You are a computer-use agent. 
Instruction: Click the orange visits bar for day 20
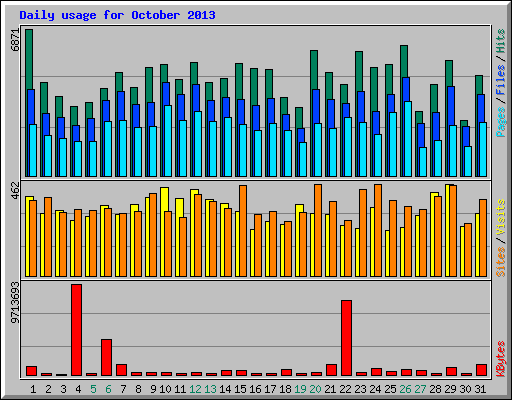coord(318,230)
